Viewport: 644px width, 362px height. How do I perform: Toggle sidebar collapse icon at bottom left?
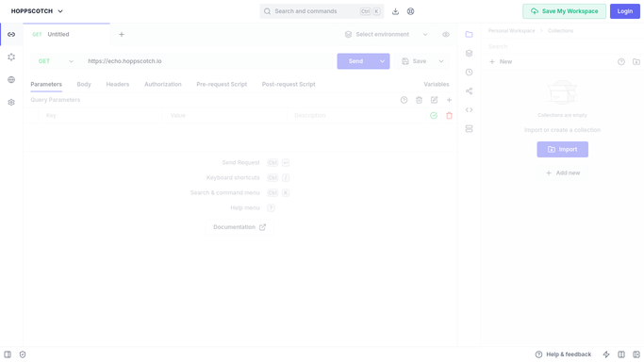[8, 354]
